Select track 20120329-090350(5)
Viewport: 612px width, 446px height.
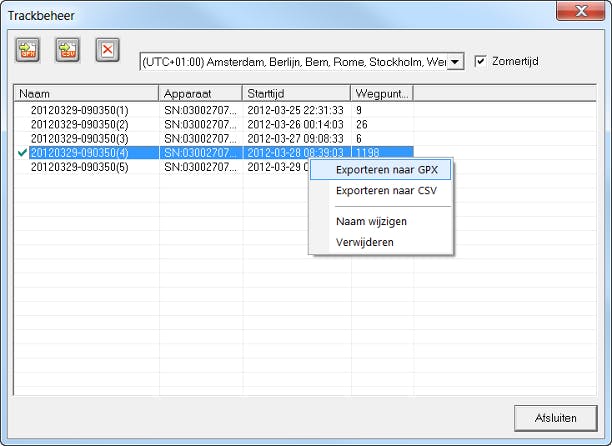coord(80,167)
